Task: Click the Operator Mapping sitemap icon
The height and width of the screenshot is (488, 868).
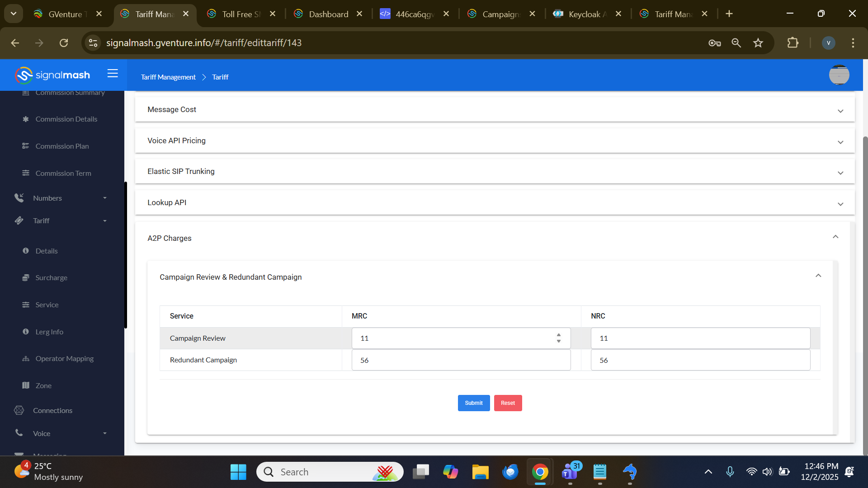Action: pyautogui.click(x=26, y=359)
